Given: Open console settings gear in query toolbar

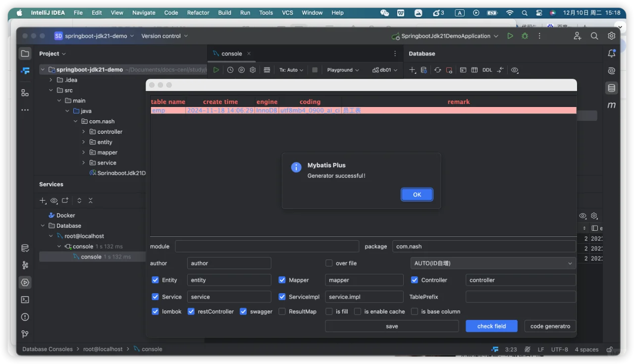Looking at the screenshot, I should (253, 70).
